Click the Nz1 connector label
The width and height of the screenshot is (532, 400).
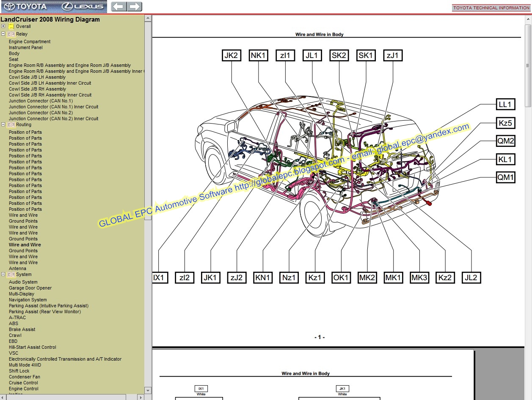[289, 278]
